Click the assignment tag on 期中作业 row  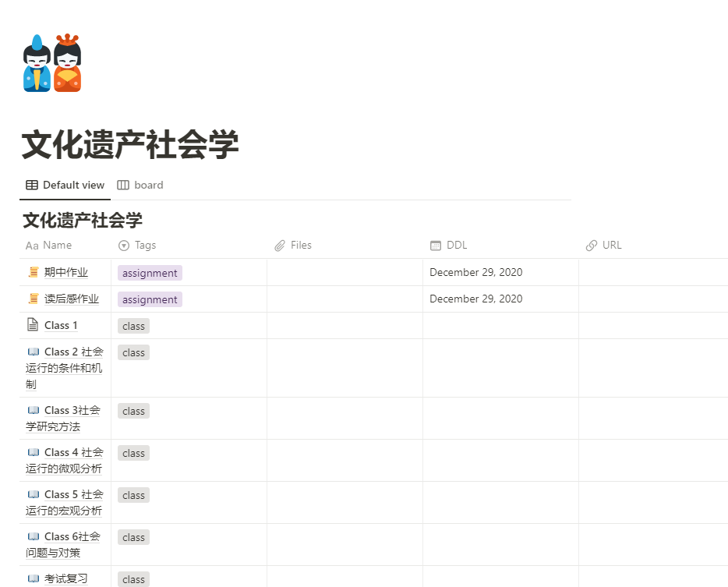(x=150, y=274)
